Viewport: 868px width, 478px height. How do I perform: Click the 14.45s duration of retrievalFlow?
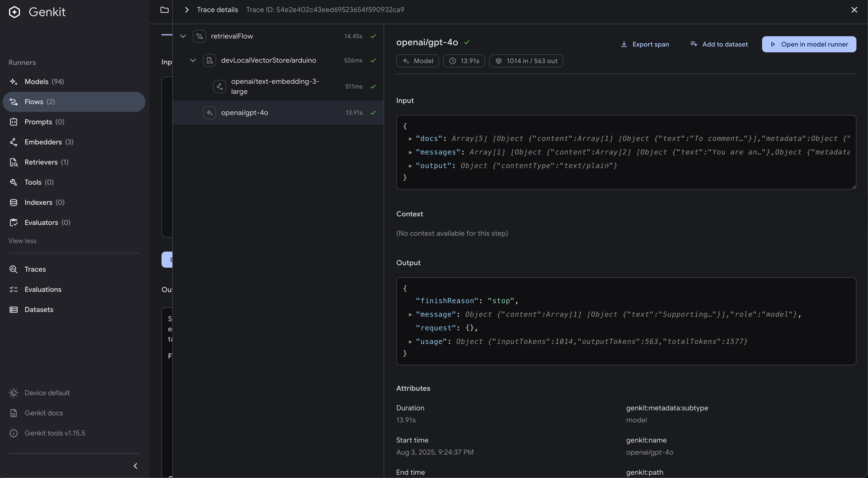353,36
